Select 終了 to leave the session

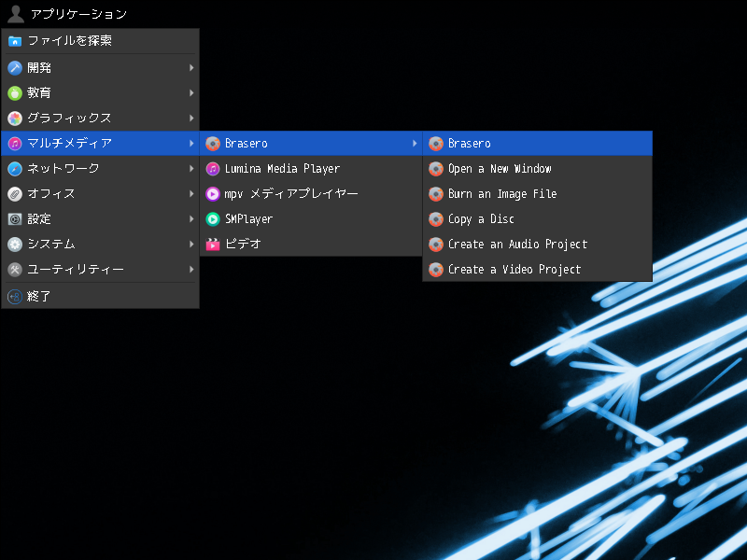(x=100, y=296)
